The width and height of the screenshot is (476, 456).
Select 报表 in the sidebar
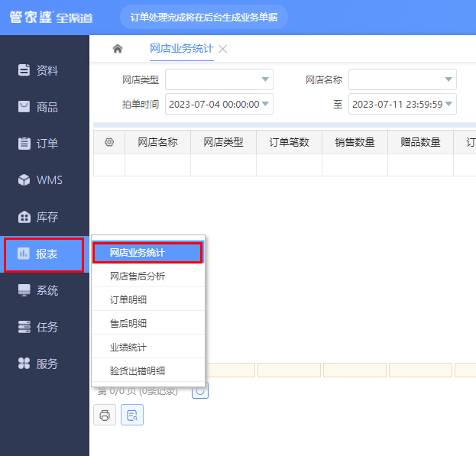(x=44, y=254)
